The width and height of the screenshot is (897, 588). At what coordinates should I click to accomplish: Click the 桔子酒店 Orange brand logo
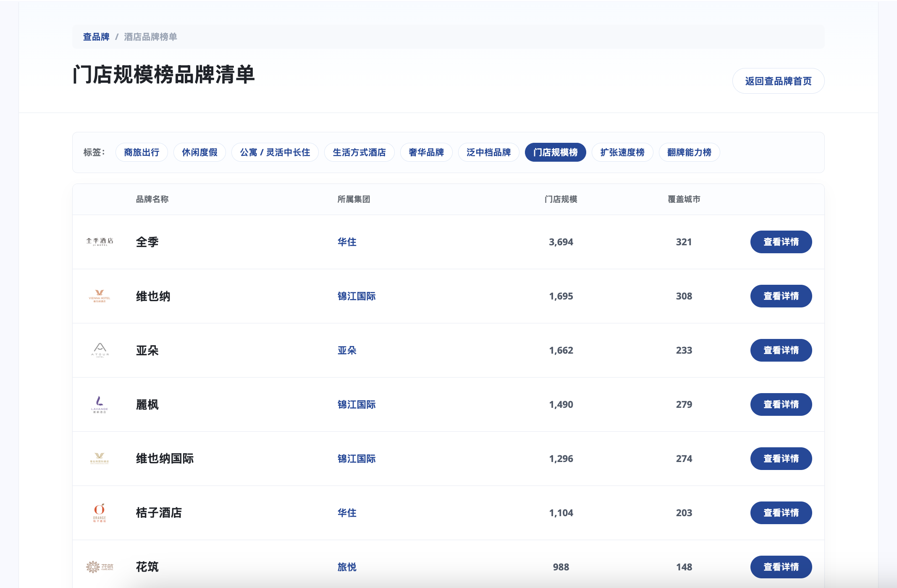100,513
